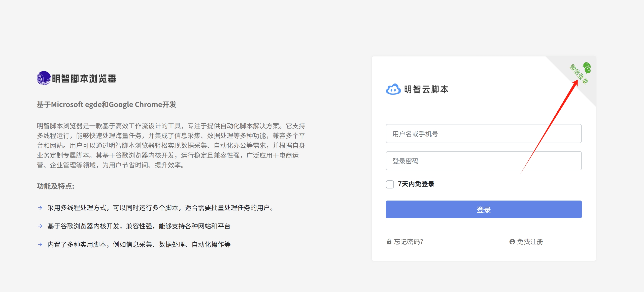Click arrow icon before 内置了多种实用脚本 bullet
Screen dimensions: 644x292
click(40, 244)
